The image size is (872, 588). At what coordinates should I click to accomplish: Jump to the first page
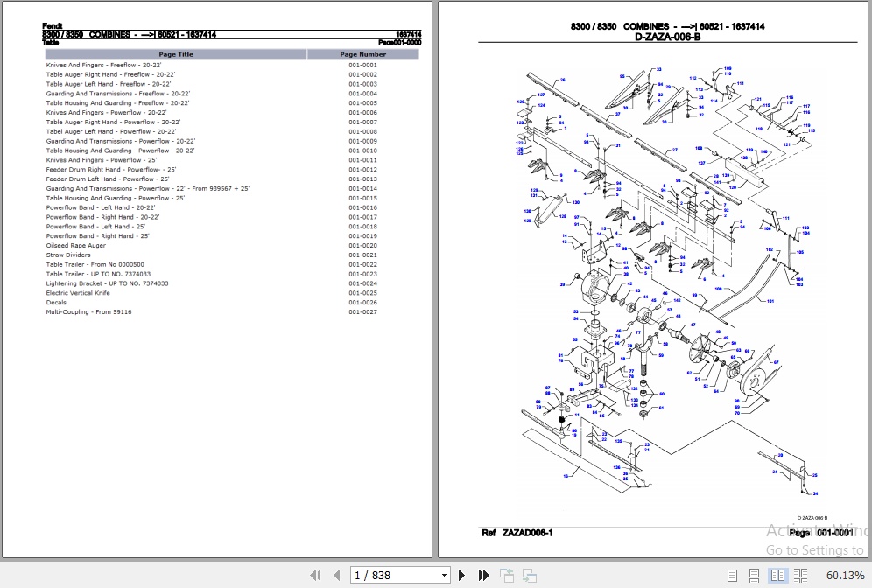(316, 575)
